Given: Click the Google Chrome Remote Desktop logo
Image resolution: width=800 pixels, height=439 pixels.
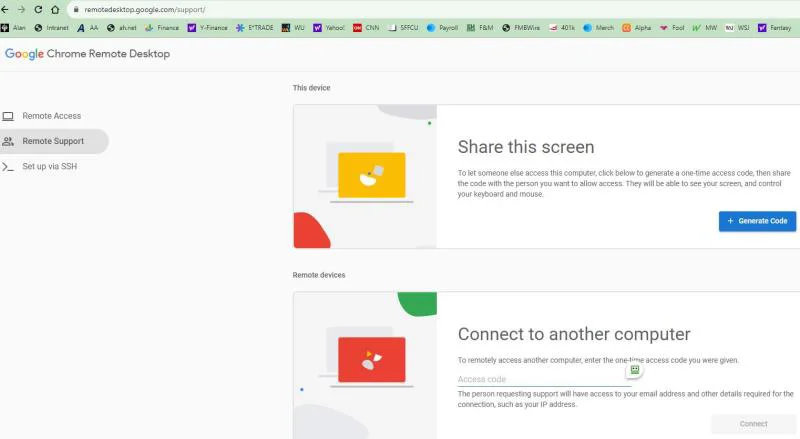Looking at the screenshot, I should click(x=87, y=54).
